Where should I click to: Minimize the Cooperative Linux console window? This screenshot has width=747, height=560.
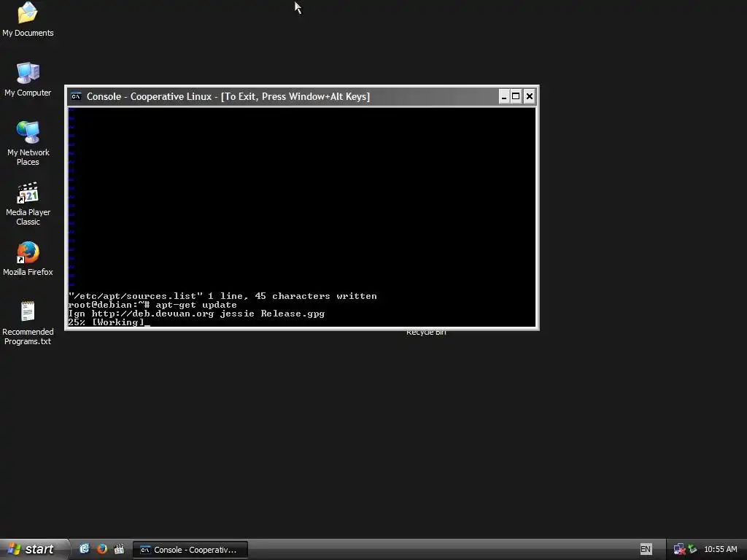[504, 97]
